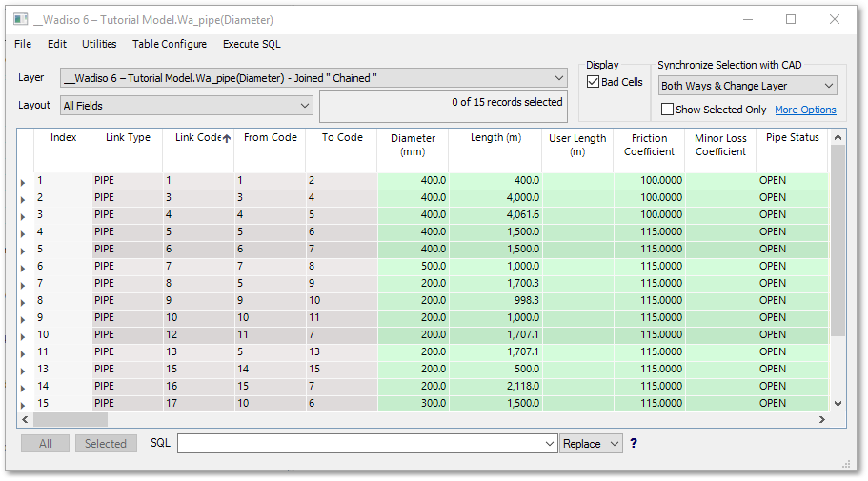Maximize the Wadiso table window
Image resolution: width=868 pixels, height=481 pixels.
pyautogui.click(x=791, y=19)
